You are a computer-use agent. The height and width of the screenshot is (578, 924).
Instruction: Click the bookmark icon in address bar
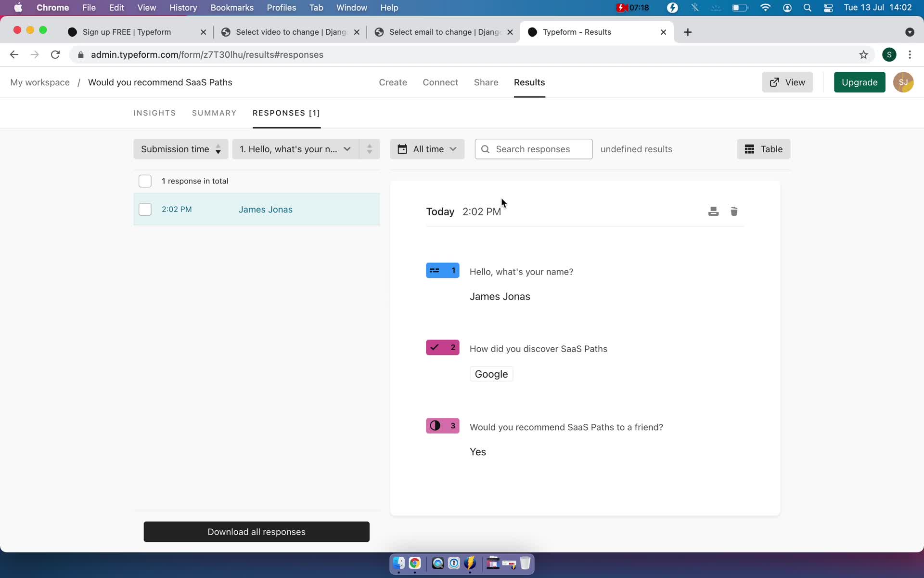pyautogui.click(x=863, y=54)
